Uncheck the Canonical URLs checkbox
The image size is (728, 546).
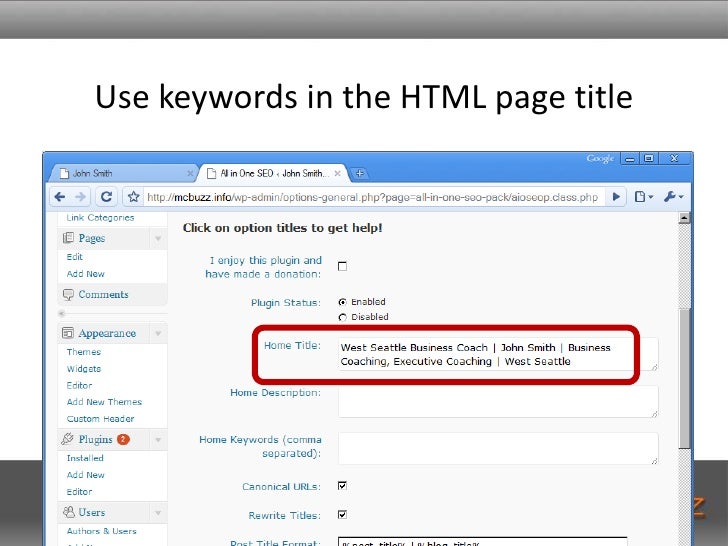point(342,486)
